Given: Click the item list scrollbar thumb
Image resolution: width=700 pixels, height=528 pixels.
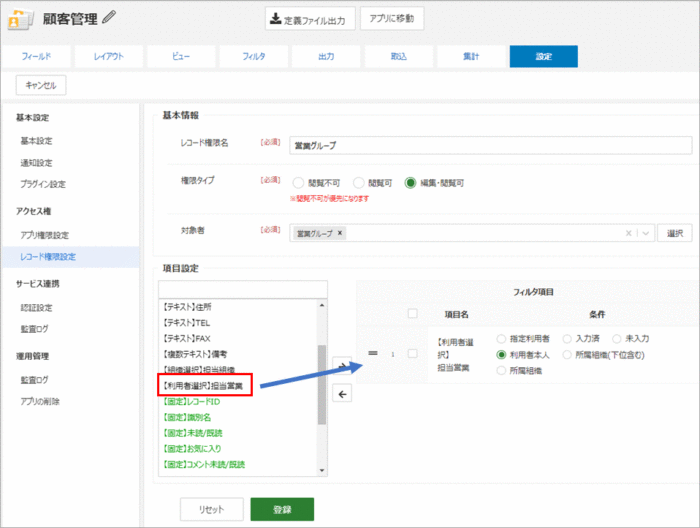Looking at the screenshot, I should (x=322, y=384).
